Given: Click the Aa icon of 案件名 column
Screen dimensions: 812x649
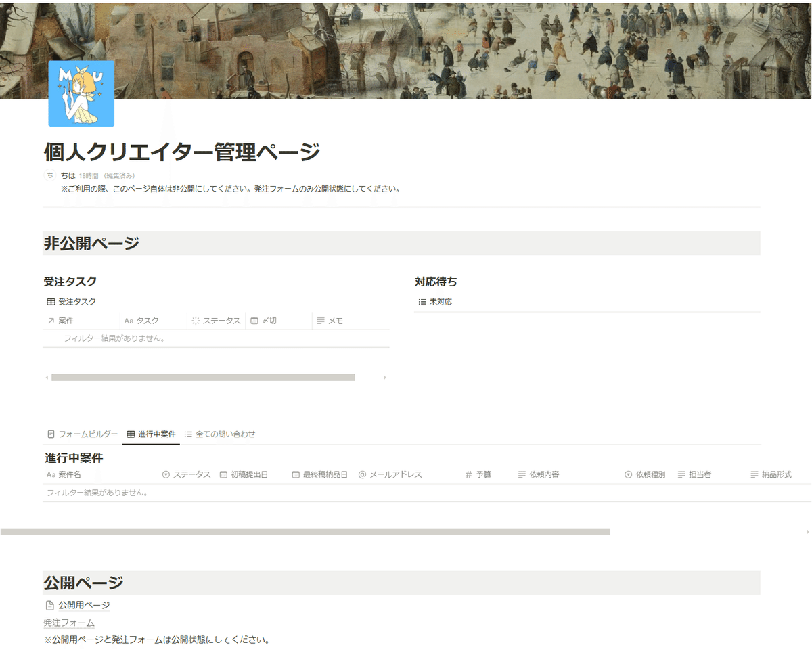Looking at the screenshot, I should point(51,474).
